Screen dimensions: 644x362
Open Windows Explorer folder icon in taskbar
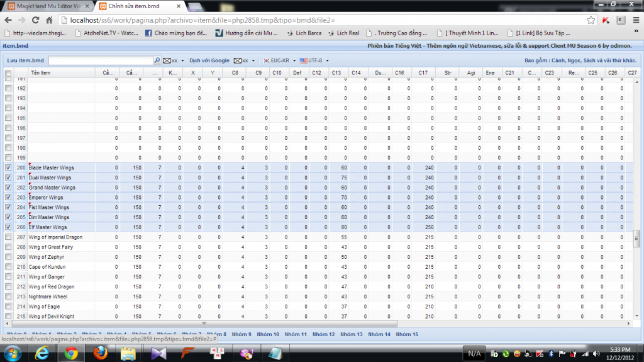coord(128,353)
